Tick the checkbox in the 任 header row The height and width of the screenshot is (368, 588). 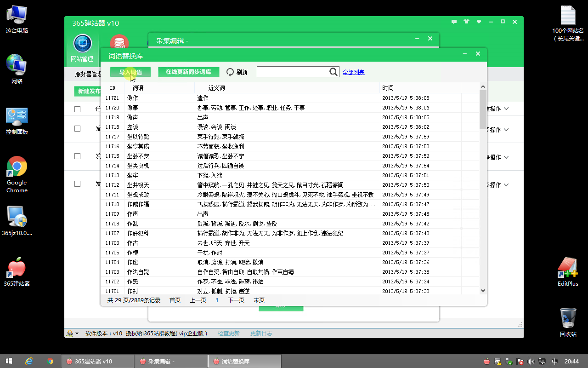pos(78,109)
